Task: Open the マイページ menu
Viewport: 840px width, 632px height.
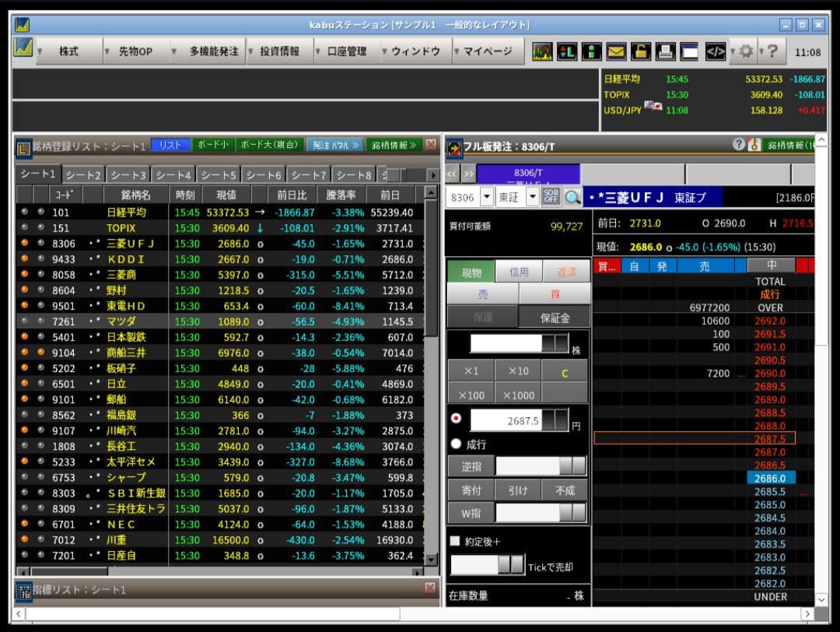Action: click(488, 51)
